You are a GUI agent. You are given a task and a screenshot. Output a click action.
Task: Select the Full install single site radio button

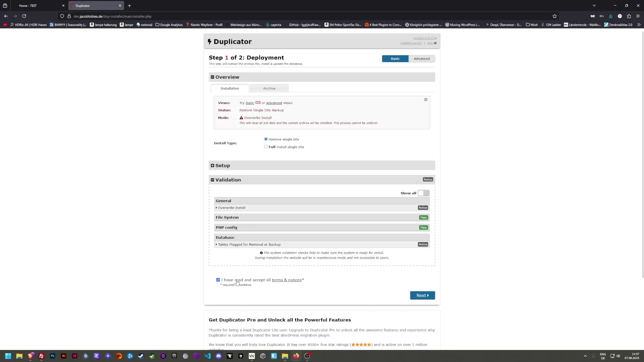266,146
